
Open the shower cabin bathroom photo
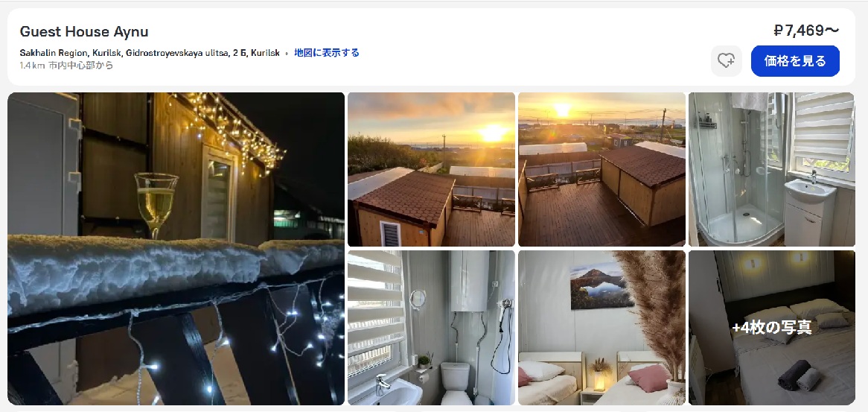(772, 169)
